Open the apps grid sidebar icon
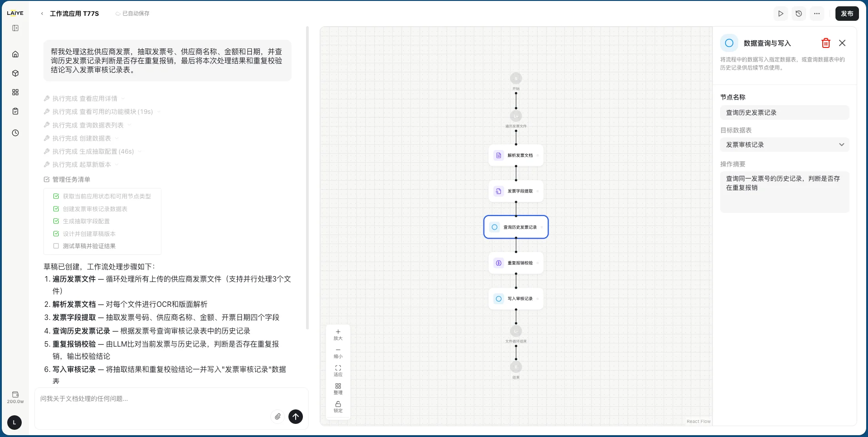Image resolution: width=868 pixels, height=437 pixels. 15,92
